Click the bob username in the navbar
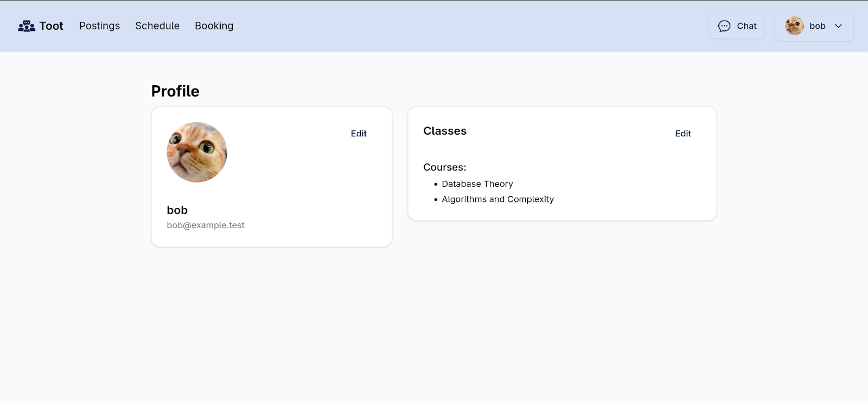 click(817, 26)
